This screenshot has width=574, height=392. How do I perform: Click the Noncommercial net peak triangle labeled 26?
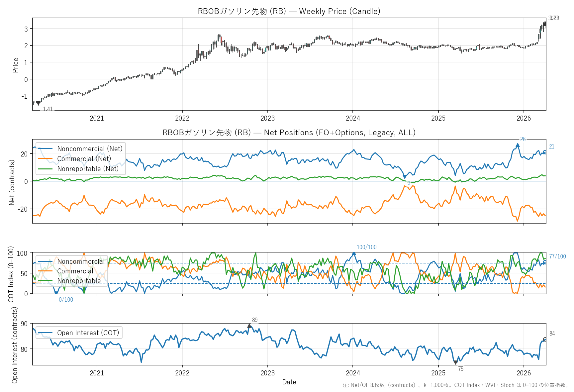pos(518,145)
